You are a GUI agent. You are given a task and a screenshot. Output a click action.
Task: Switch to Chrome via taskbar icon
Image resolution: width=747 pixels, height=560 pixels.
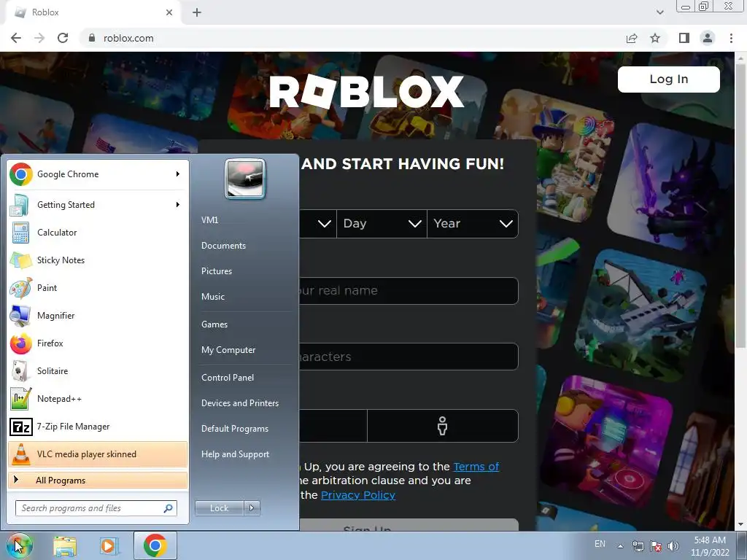[155, 545]
